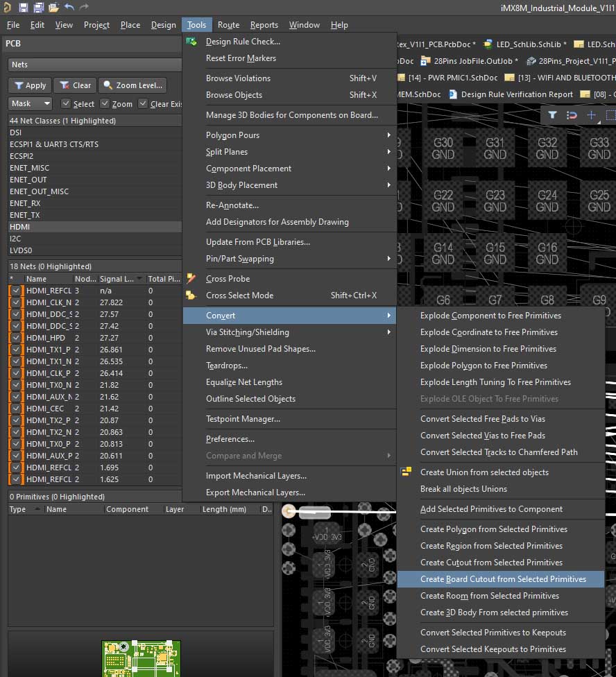Image resolution: width=616 pixels, height=677 pixels.
Task: Uncheck the Select checkbox
Action: click(66, 104)
